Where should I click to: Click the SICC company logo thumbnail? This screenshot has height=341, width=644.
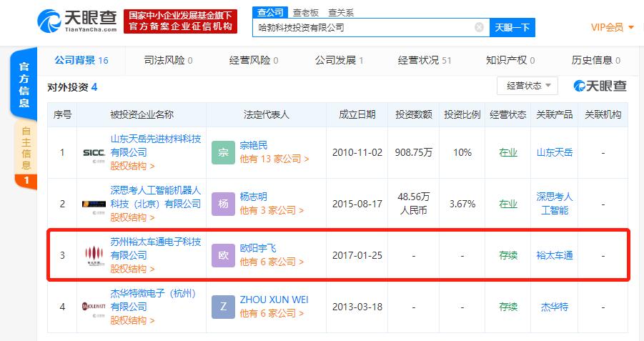(93, 152)
